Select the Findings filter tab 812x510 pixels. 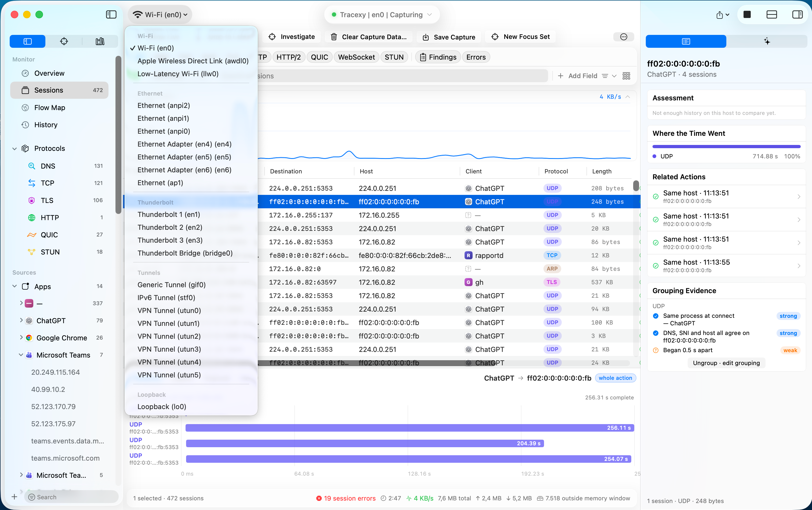(438, 57)
